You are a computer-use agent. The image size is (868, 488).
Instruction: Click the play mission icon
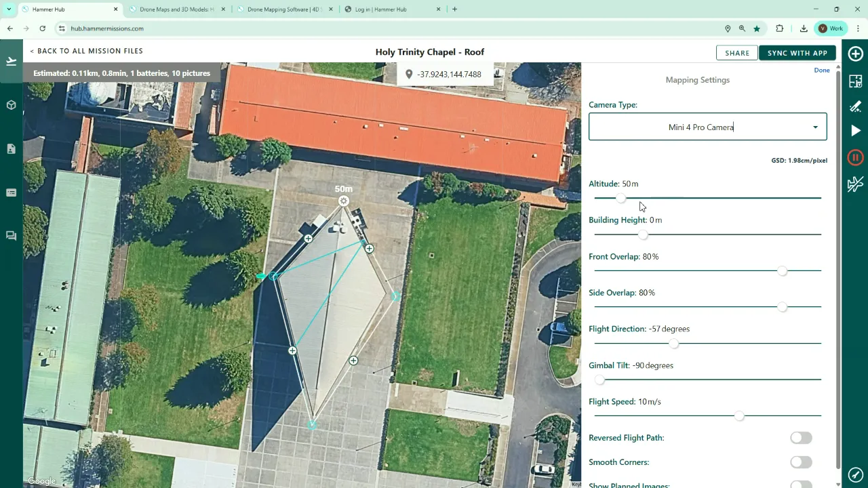click(856, 131)
